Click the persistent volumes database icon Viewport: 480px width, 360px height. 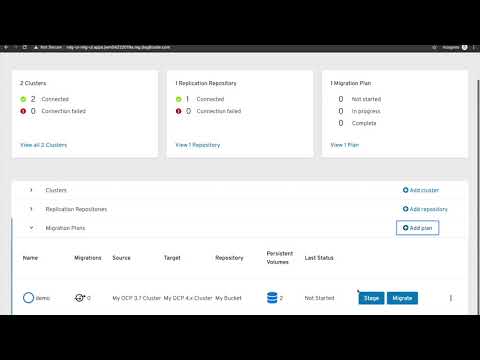pos(272,298)
